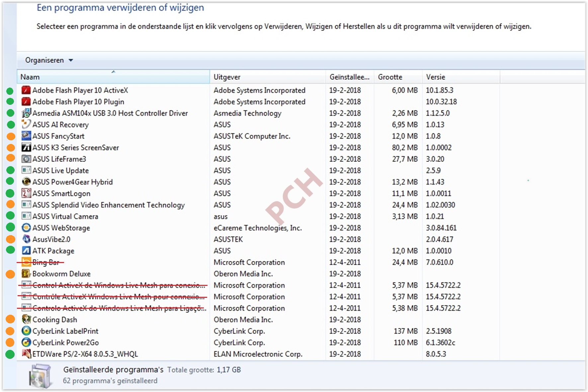Click the ASUS SmartLogon icon
This screenshot has width=588, height=392.
click(x=26, y=193)
